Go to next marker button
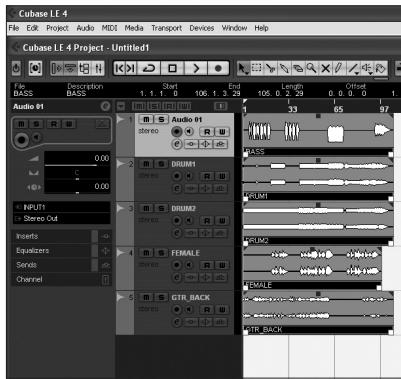The width and height of the screenshot is (401, 379). pyautogui.click(x=131, y=68)
